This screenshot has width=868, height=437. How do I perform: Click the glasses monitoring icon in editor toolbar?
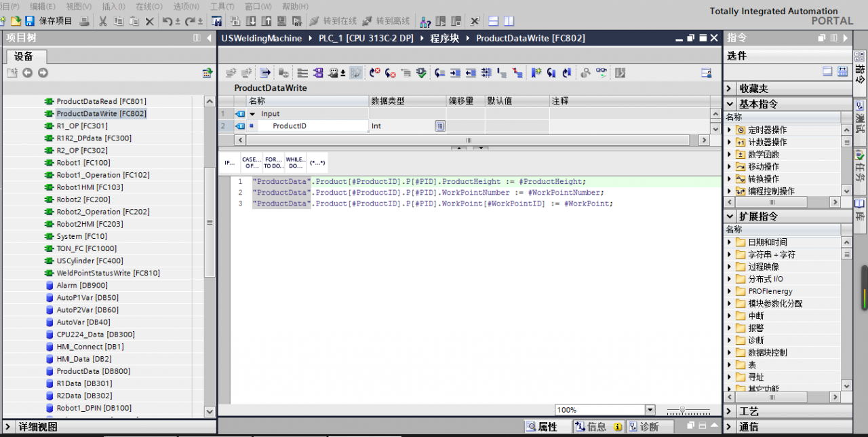tap(601, 73)
